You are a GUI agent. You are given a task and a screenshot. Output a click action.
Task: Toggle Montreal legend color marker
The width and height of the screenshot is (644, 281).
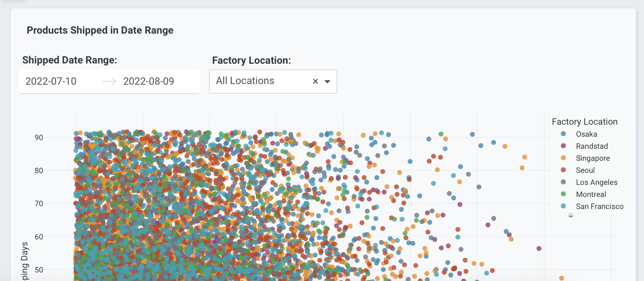[563, 194]
